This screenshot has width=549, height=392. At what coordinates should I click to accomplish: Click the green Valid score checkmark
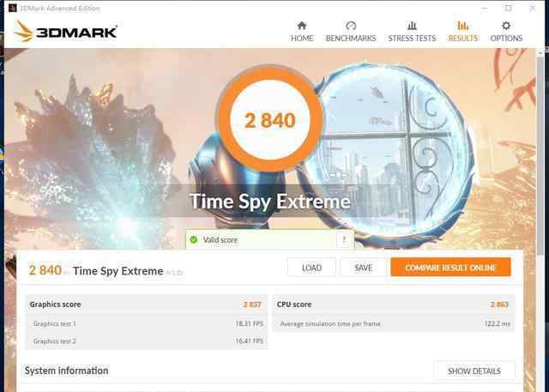(194, 240)
